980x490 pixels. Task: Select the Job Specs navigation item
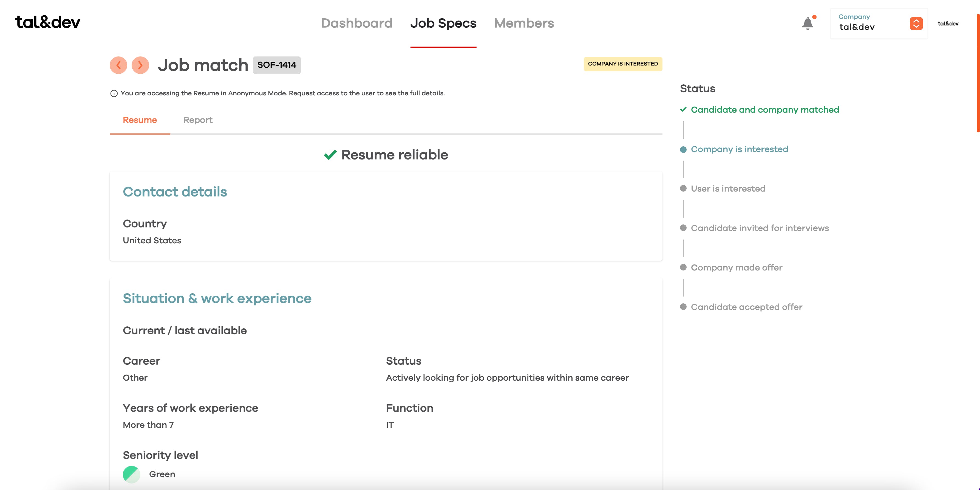[x=443, y=23]
